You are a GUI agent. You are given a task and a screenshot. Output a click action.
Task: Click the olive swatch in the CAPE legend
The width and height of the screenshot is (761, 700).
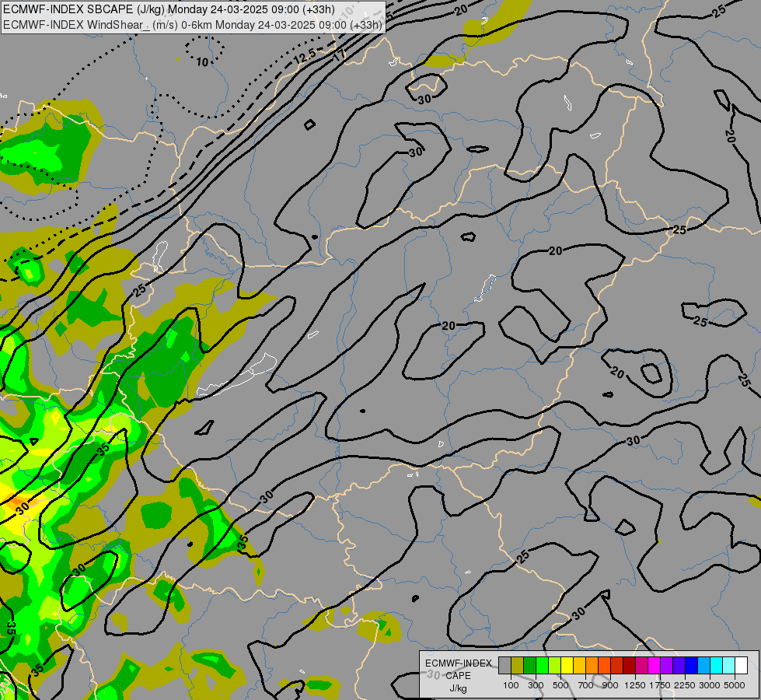[x=518, y=665]
